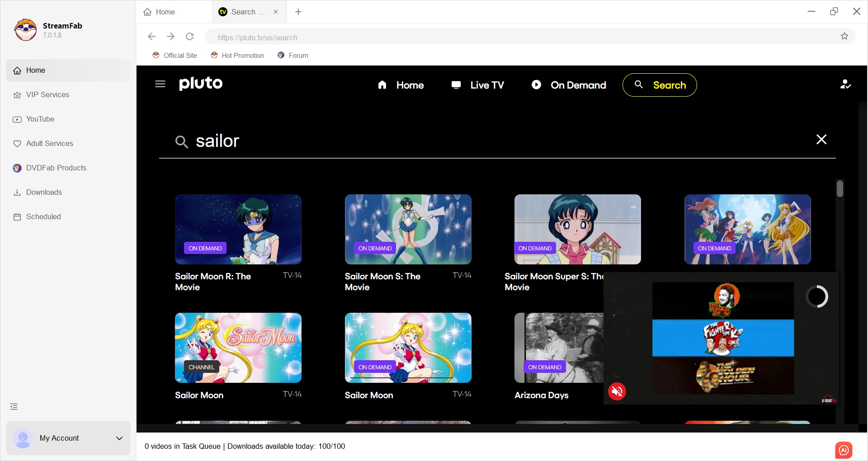This screenshot has height=461, width=868.
Task: Click the Hot Promotion bookmark icon
Action: [214, 55]
